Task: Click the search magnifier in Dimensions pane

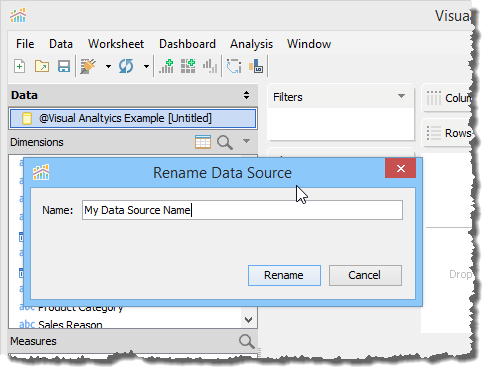Action: tap(225, 142)
